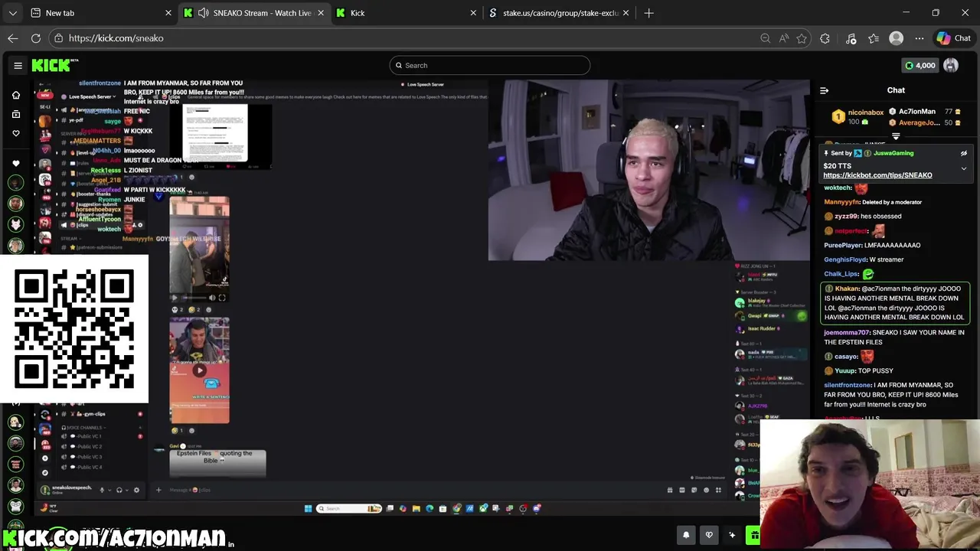This screenshot has width=980, height=551.
Task: Click username PureePlayer in chat
Action: tap(843, 246)
